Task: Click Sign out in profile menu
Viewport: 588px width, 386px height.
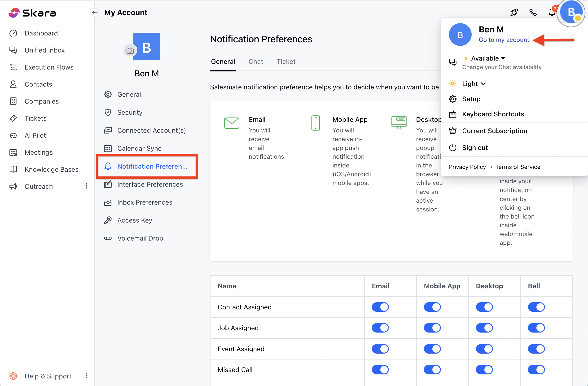Action: (x=475, y=148)
